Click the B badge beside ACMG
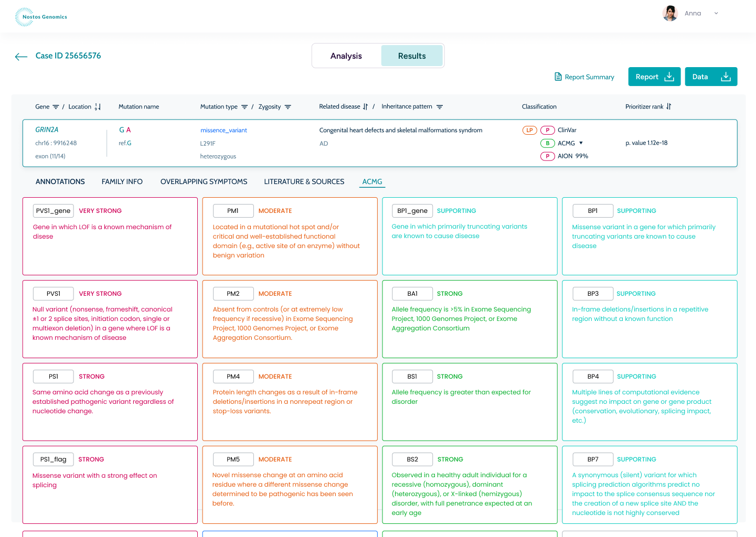Screen dimensions: 756x537 548,143
